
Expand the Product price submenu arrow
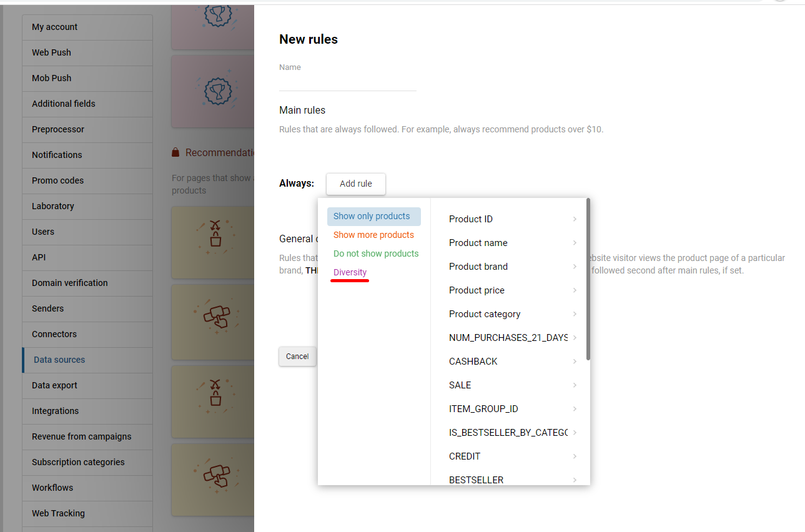pos(574,290)
